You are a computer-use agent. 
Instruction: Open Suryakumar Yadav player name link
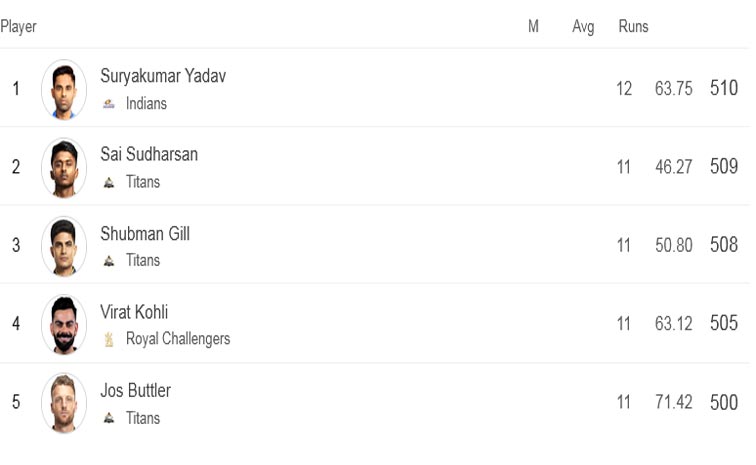click(163, 76)
